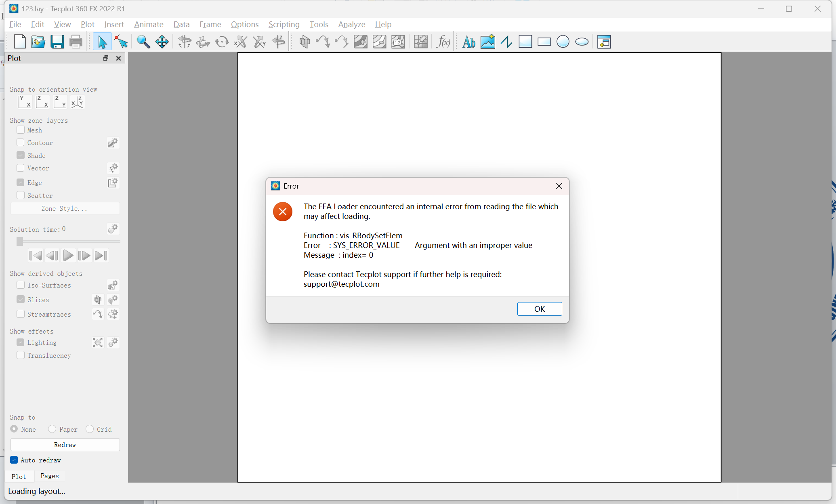Select the arrow Selector tool
The width and height of the screenshot is (836, 504).
tap(102, 42)
